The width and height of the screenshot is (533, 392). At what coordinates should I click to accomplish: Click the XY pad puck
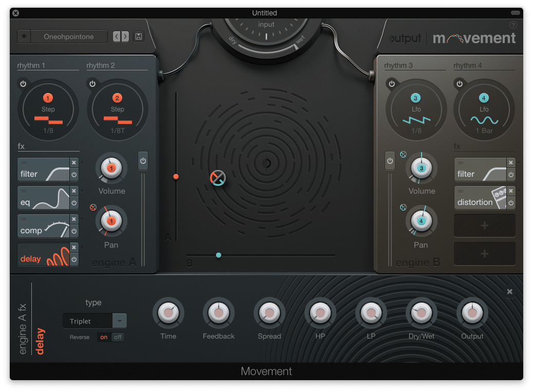pyautogui.click(x=218, y=178)
